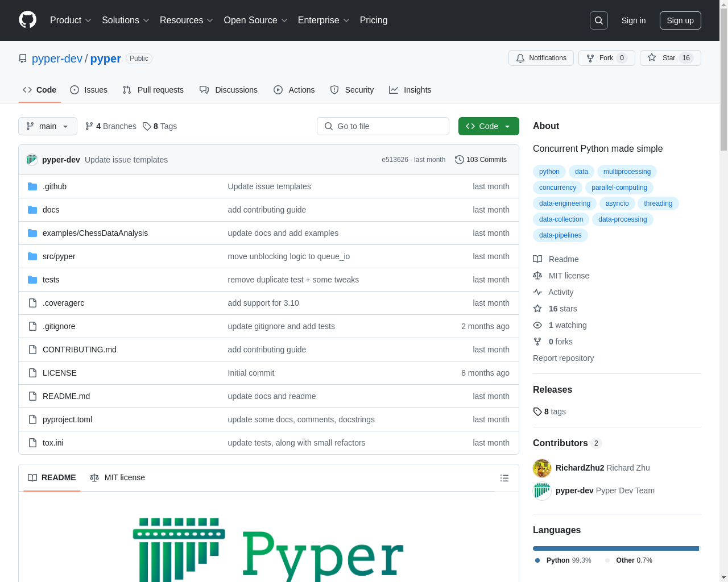Open the Security tab
Viewport: 728px width, 582px height.
click(352, 90)
